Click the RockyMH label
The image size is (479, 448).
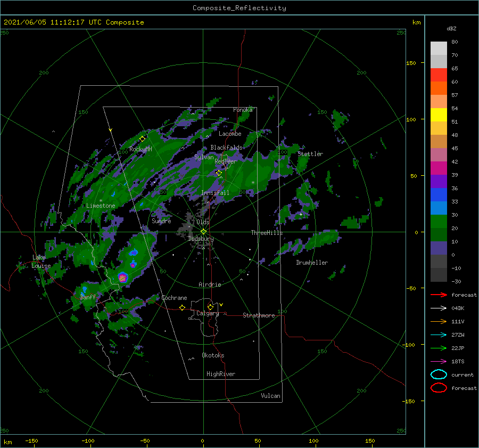(x=141, y=149)
